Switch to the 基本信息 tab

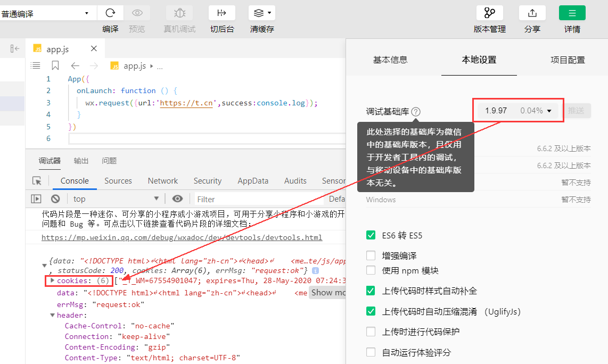[390, 60]
